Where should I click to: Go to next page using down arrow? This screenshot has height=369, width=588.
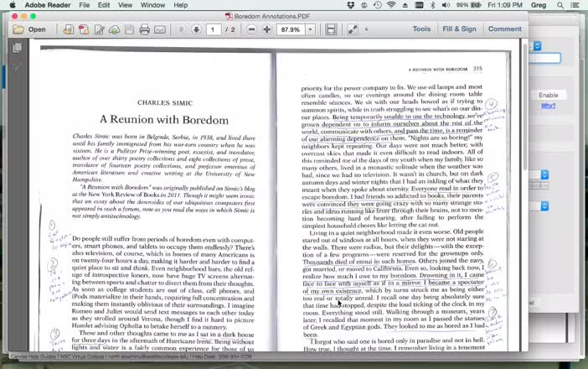[196, 29]
